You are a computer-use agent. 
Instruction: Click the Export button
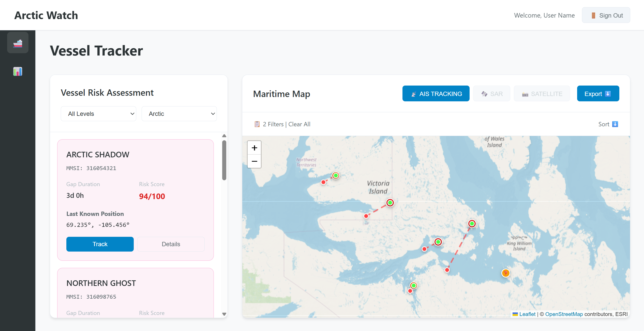coord(598,94)
